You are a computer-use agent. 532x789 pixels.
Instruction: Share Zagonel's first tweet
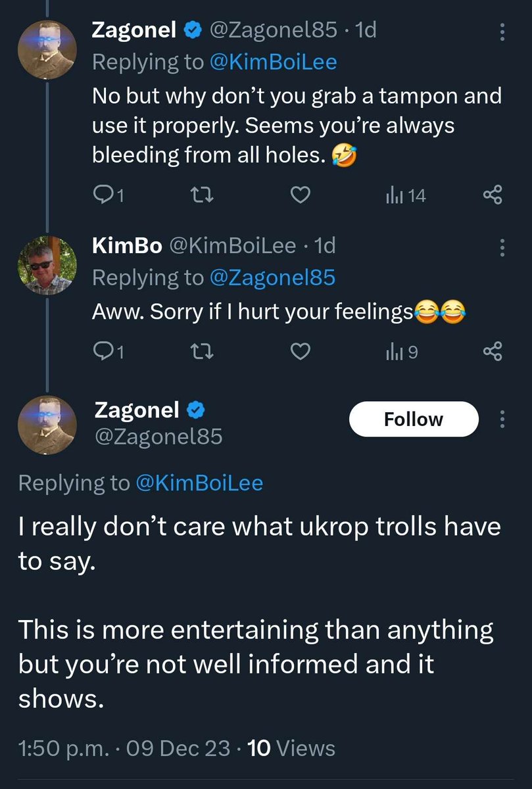[x=493, y=195]
